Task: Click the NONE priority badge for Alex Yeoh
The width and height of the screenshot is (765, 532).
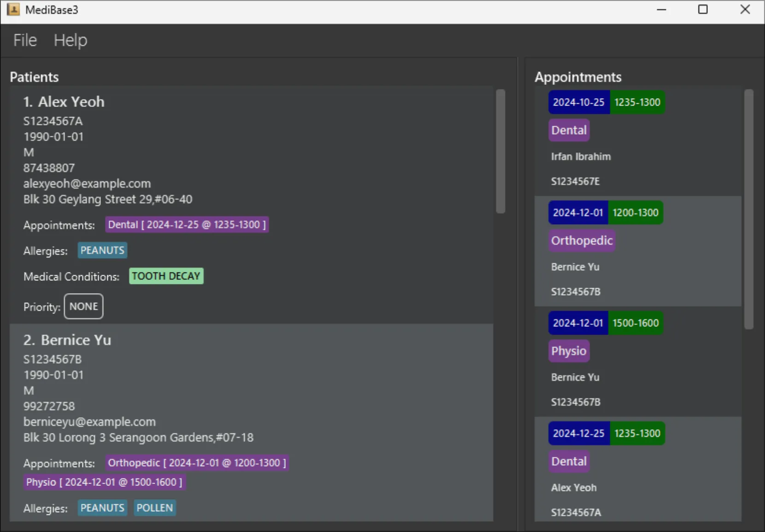Action: click(x=83, y=306)
